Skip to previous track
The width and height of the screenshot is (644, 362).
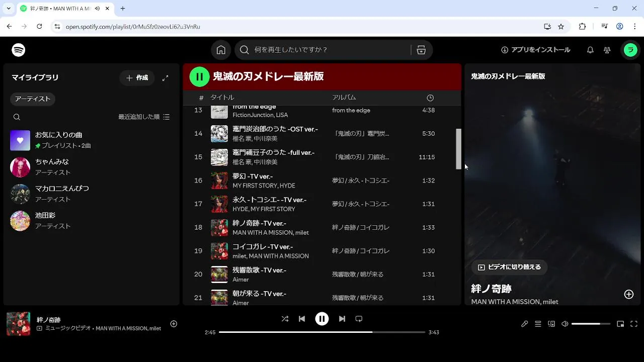(302, 319)
